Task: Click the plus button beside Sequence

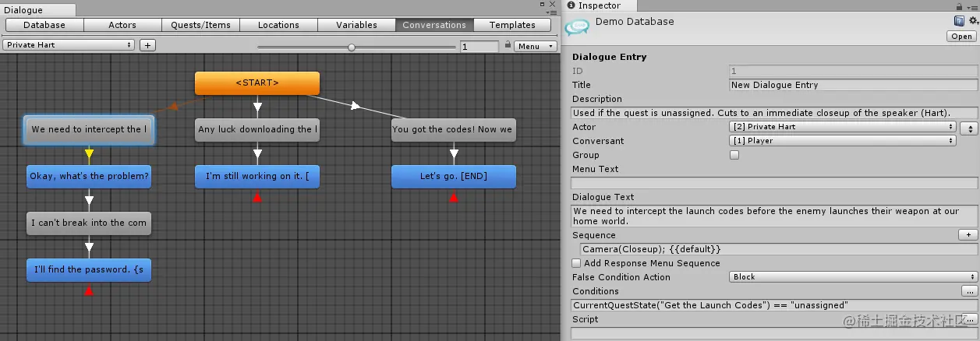Action: pyautogui.click(x=968, y=235)
